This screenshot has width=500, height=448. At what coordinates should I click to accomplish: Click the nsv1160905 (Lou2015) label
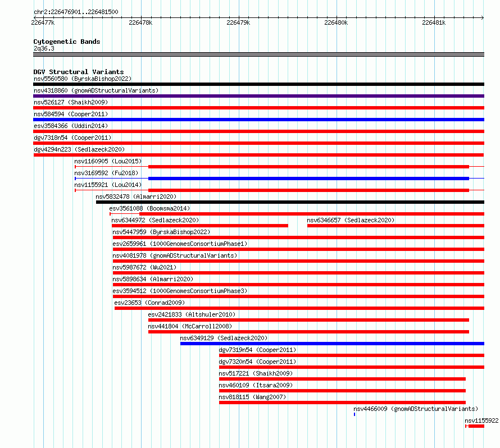click(x=108, y=161)
